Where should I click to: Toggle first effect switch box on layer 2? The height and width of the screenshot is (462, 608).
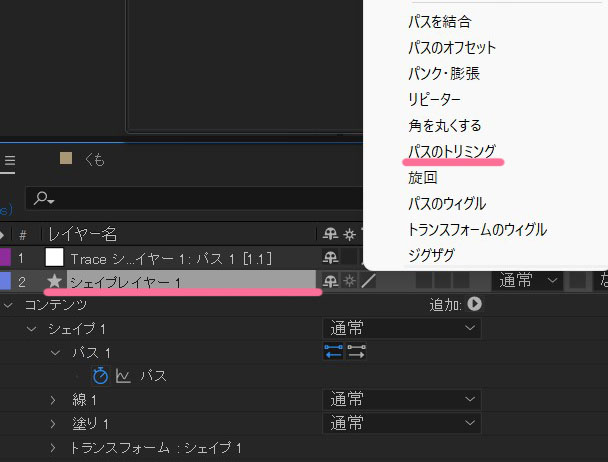[x=424, y=280]
